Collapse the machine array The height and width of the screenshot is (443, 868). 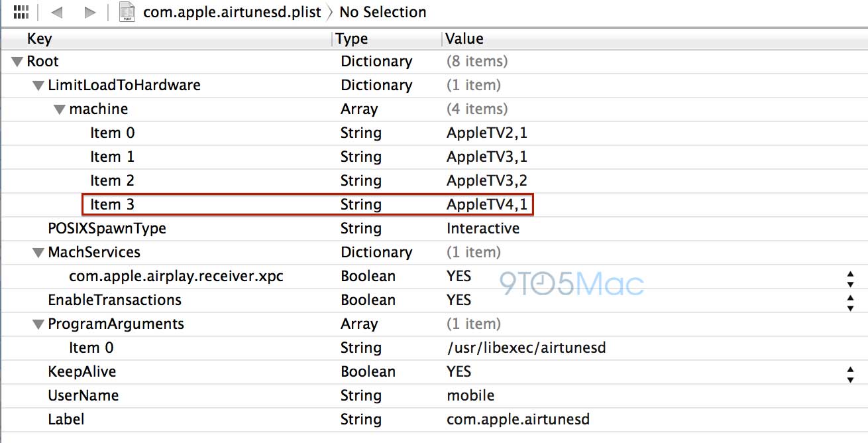click(x=59, y=109)
